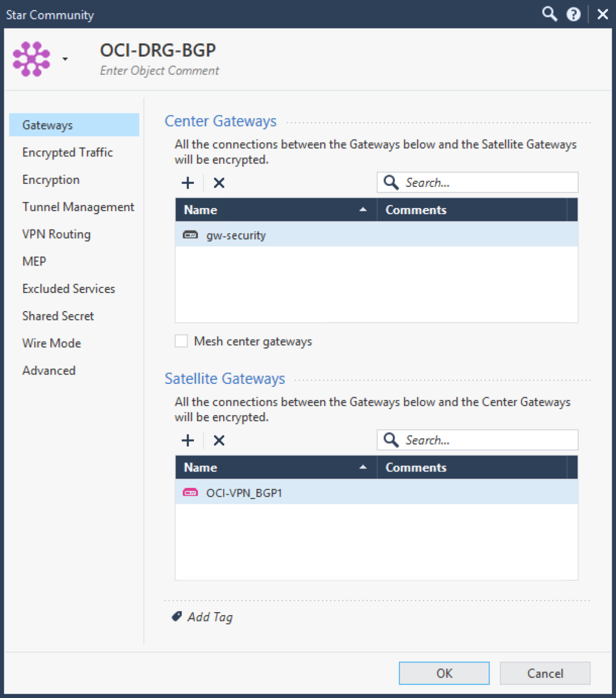The height and width of the screenshot is (698, 616).
Task: Open the community icon dropdown arrow
Action: click(x=65, y=59)
